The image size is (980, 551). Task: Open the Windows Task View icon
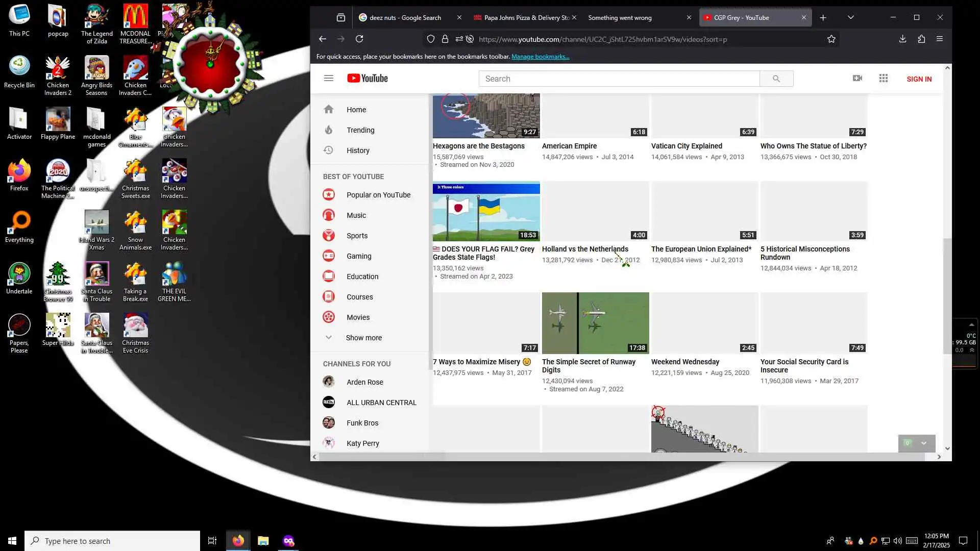tap(212, 541)
